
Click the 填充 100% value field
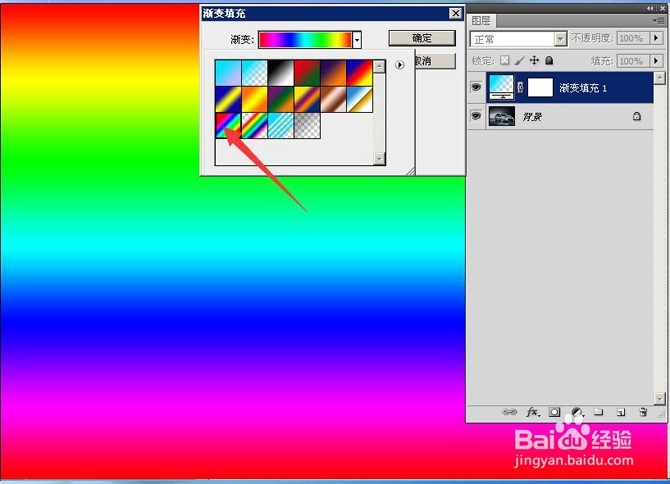633,61
